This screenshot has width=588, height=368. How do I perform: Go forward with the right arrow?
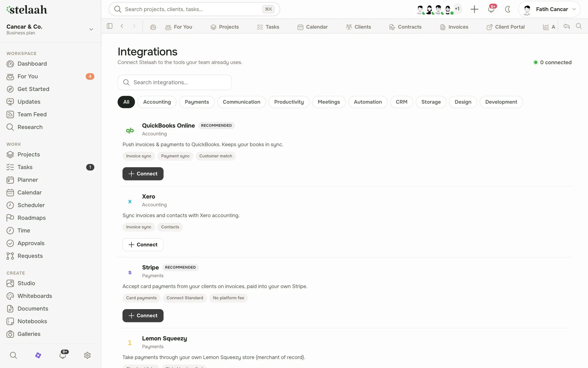coord(134,26)
